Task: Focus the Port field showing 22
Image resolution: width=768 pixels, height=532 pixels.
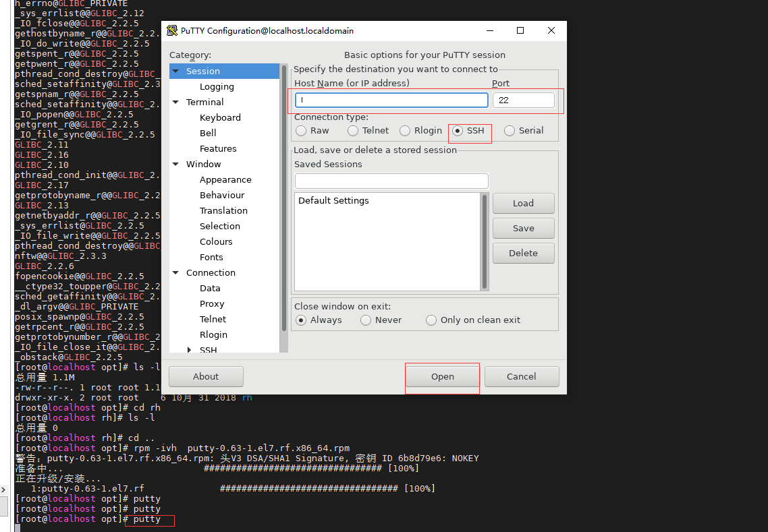Action: coord(523,100)
